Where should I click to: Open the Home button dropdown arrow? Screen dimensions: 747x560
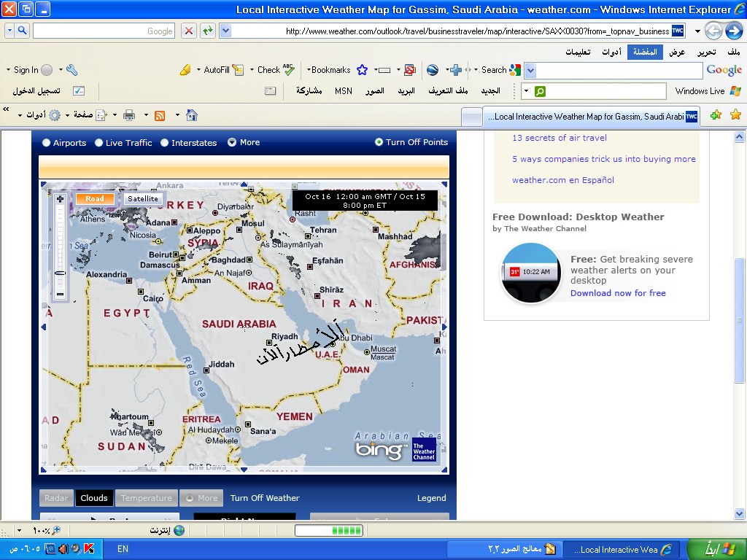click(x=178, y=115)
